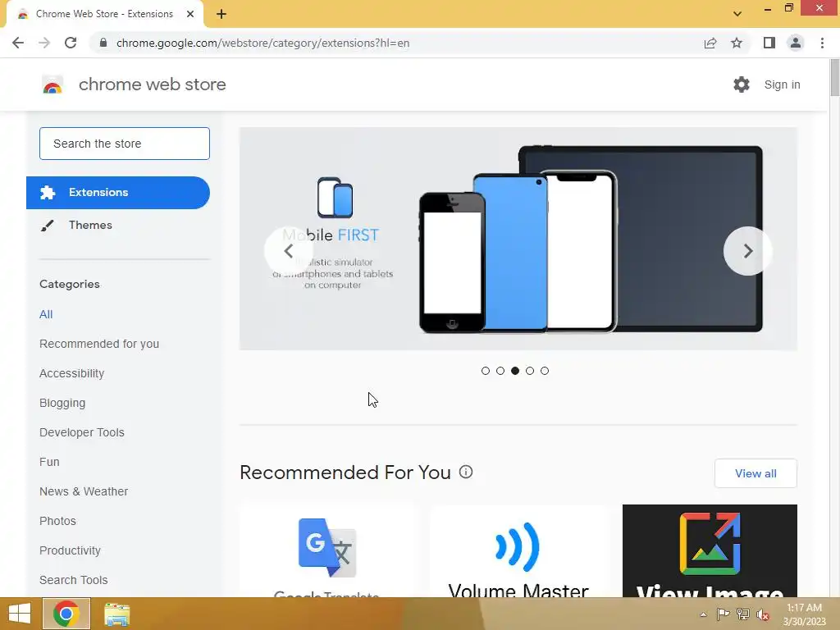Open the network tray icon
This screenshot has width=840, height=630.
pyautogui.click(x=743, y=614)
